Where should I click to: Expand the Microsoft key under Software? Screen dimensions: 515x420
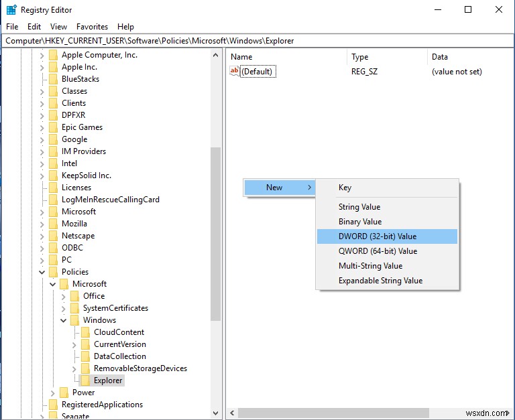[42, 212]
